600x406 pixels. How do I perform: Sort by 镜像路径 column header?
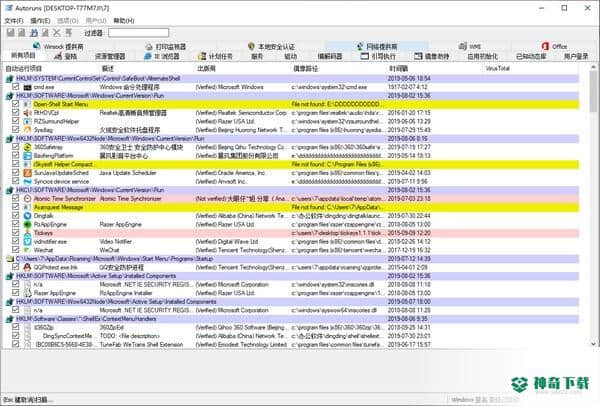[x=339, y=69]
